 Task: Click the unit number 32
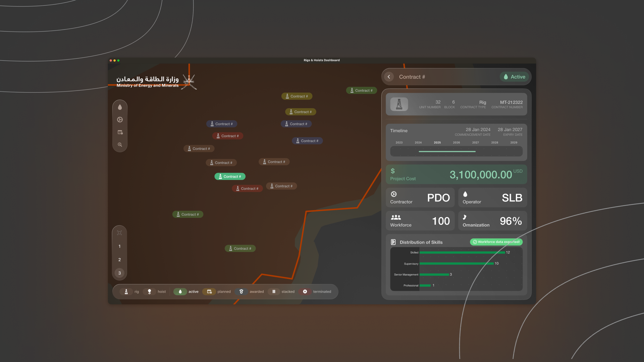(x=438, y=102)
